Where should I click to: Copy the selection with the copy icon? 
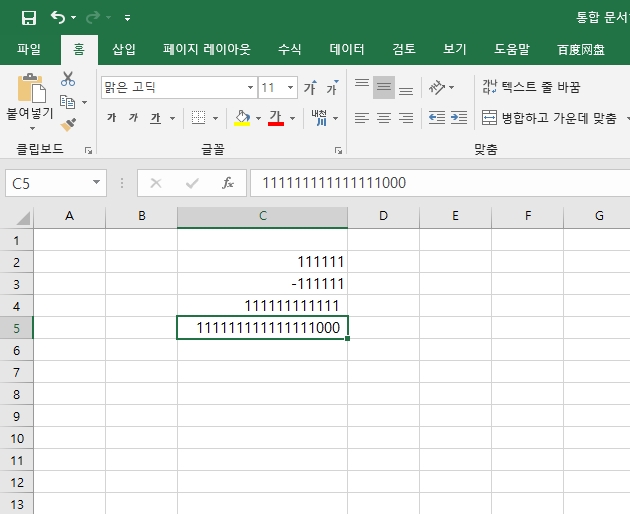(x=68, y=102)
